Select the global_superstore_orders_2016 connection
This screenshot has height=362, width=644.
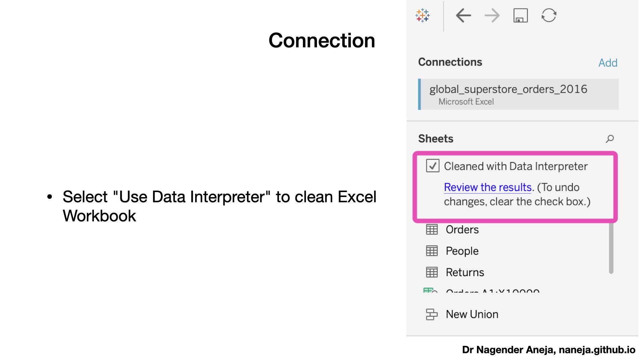coord(519,94)
